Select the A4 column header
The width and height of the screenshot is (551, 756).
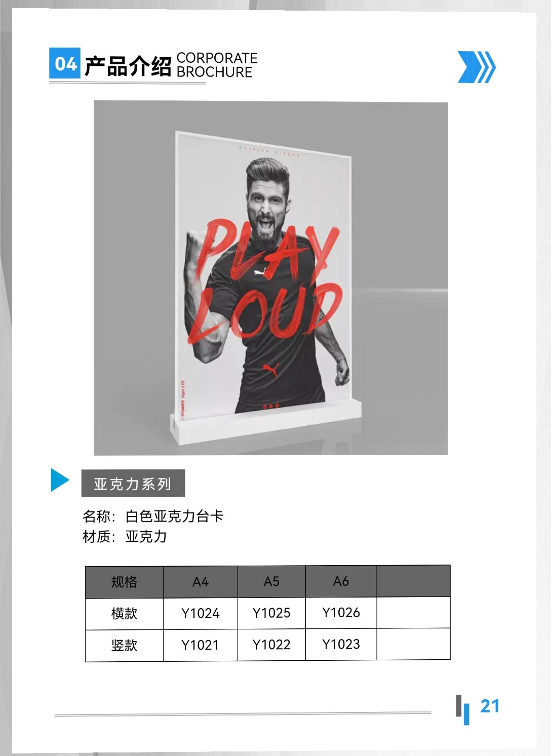click(201, 582)
